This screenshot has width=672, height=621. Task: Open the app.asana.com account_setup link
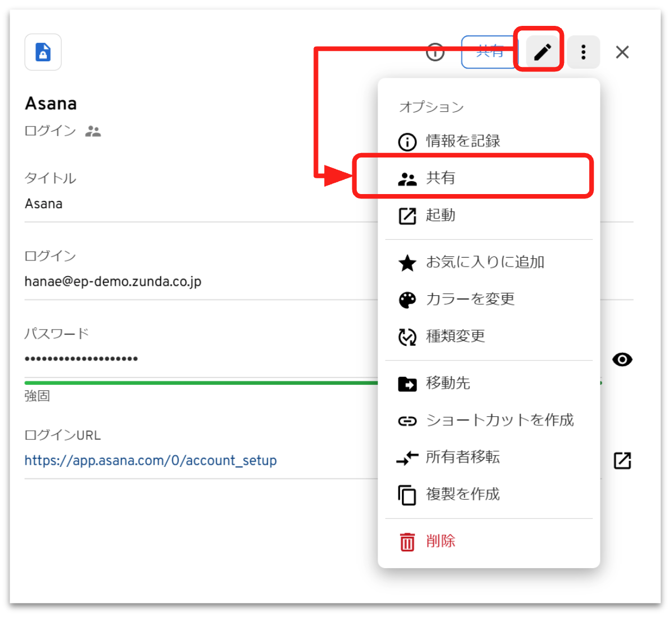(x=150, y=460)
